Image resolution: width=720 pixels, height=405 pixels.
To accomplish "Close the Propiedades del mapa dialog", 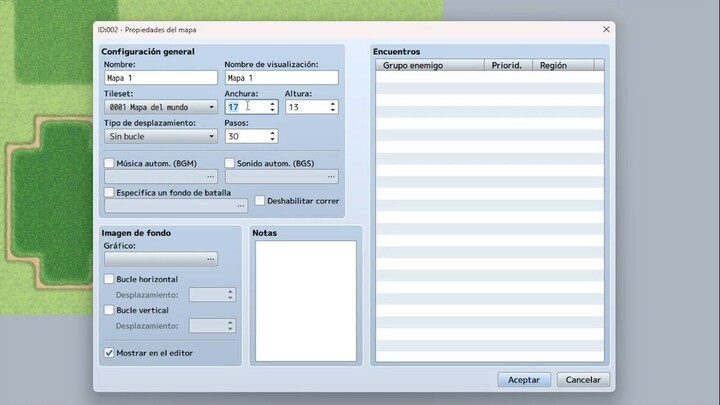I will pyautogui.click(x=606, y=29).
